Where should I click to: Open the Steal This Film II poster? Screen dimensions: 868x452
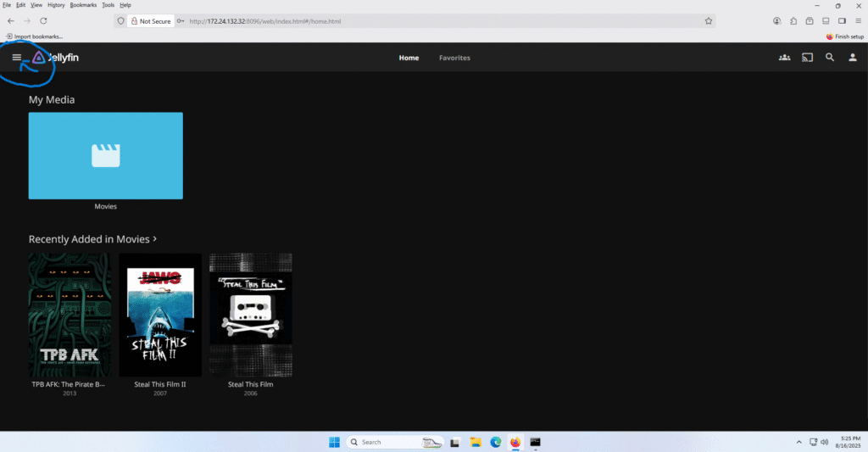(x=160, y=315)
